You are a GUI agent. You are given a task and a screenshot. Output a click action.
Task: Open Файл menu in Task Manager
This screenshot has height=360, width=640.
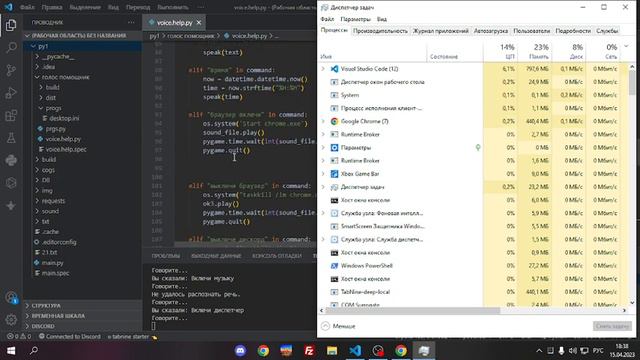(327, 19)
